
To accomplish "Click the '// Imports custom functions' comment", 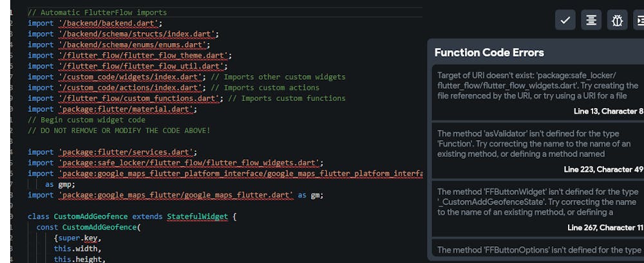I will coord(287,98).
